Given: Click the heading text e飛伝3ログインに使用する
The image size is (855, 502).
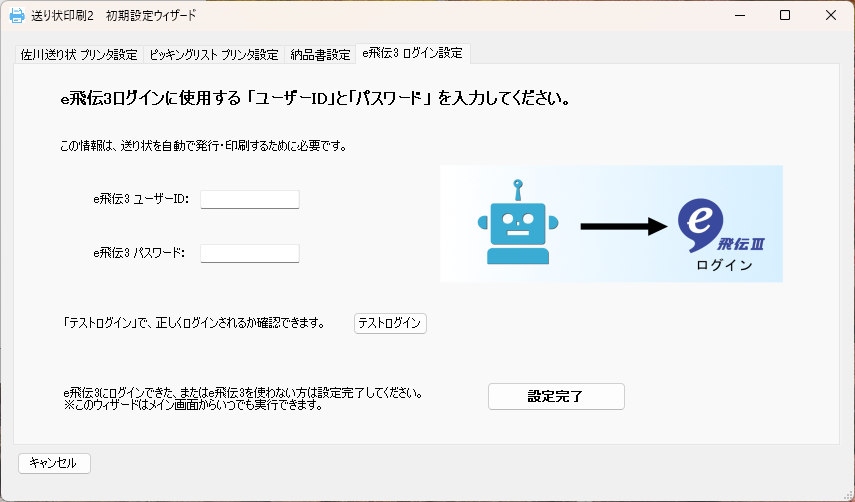Looking at the screenshot, I should [x=150, y=99].
